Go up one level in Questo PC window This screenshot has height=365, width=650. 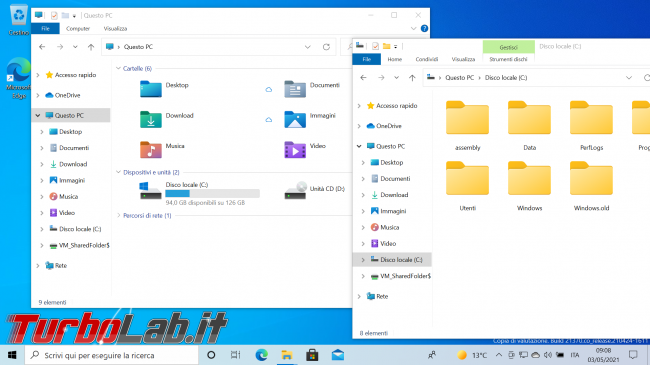tap(91, 47)
